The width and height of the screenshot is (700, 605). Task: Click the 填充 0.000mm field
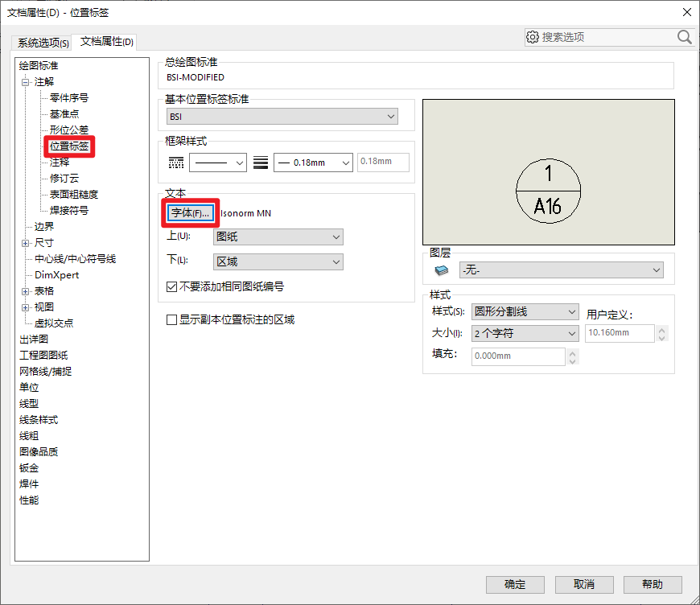[518, 356]
